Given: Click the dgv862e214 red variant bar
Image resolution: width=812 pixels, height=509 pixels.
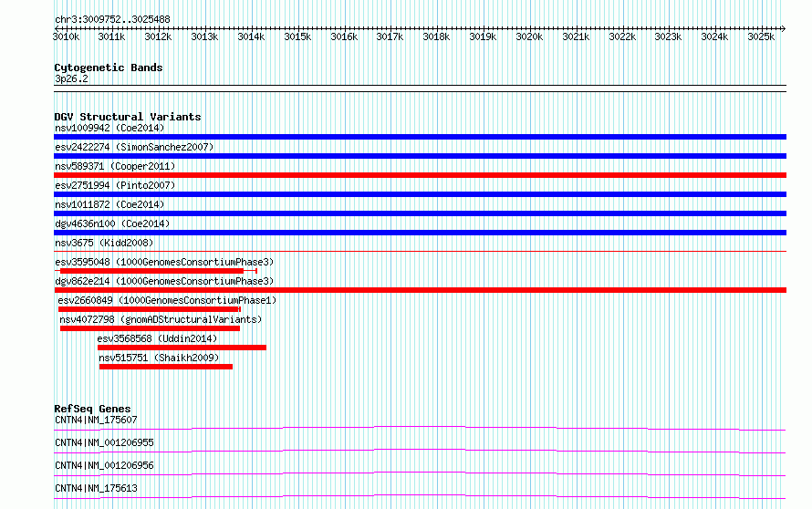Looking at the screenshot, I should tap(420, 290).
